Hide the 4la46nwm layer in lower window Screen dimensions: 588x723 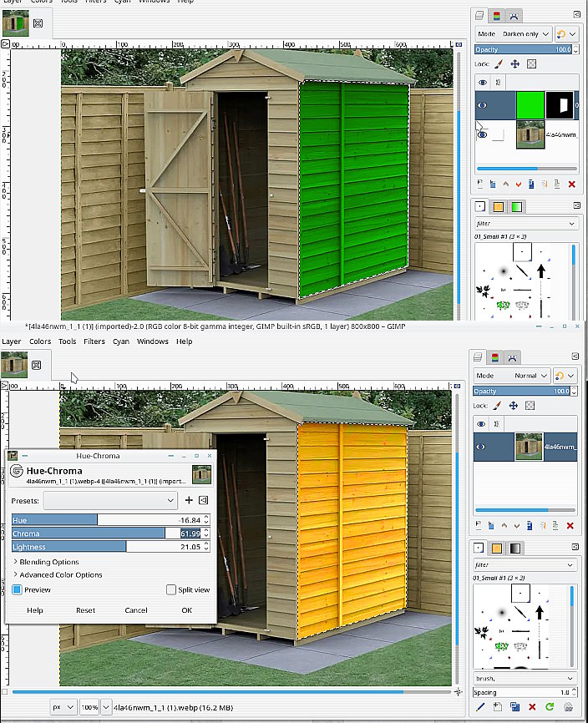point(480,447)
